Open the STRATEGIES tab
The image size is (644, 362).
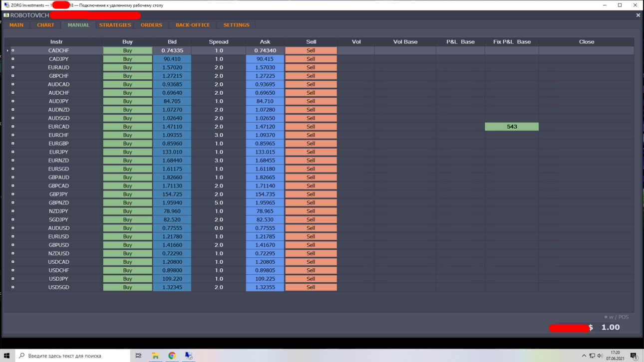pyautogui.click(x=115, y=25)
